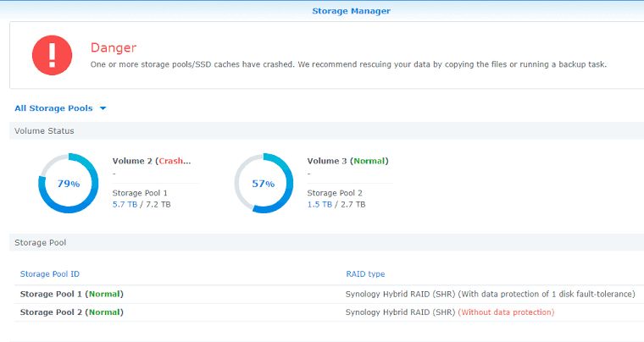Viewport: 644px width, 342px height.
Task: Click 'Storage Pool 2' under Volume 3
Action: tap(335, 193)
